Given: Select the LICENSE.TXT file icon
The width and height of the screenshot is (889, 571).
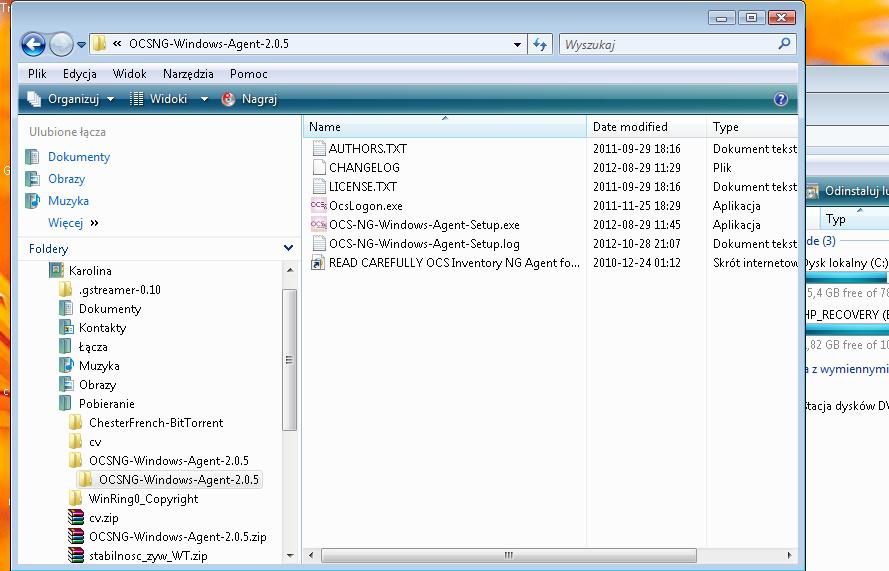Looking at the screenshot, I should [319, 187].
